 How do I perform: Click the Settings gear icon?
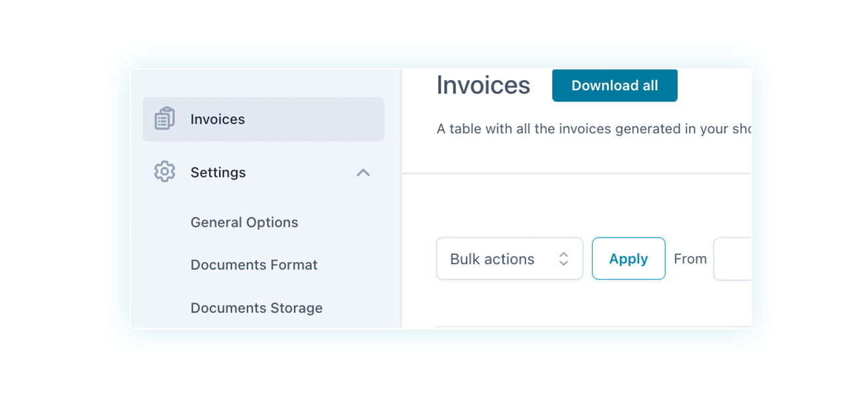pyautogui.click(x=164, y=172)
